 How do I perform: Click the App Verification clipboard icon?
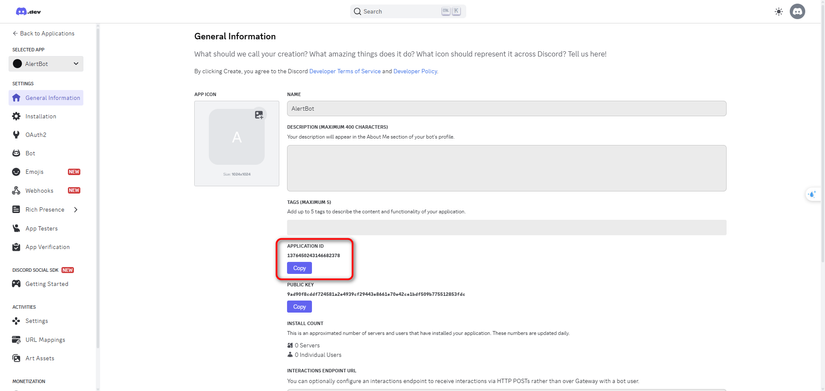click(16, 247)
